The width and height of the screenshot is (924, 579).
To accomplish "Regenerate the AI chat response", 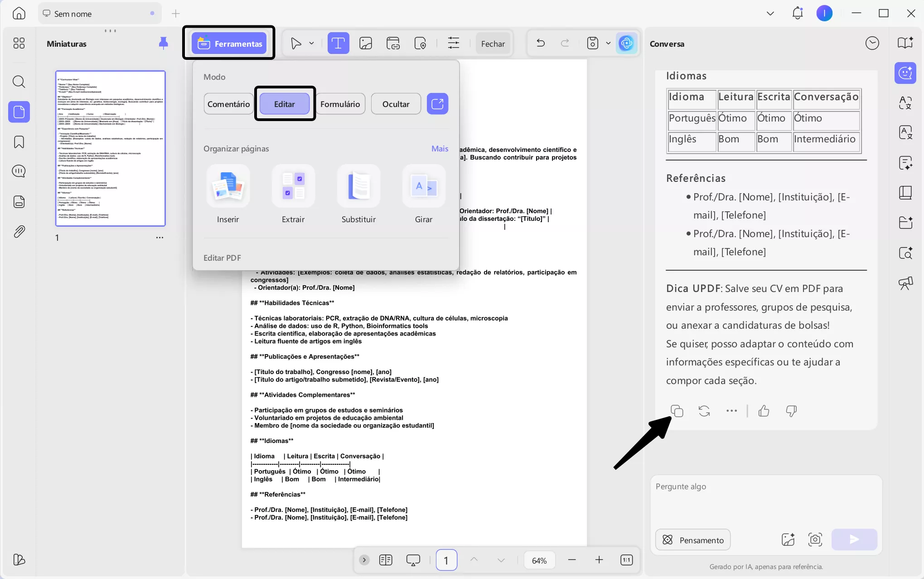I will click(x=704, y=411).
